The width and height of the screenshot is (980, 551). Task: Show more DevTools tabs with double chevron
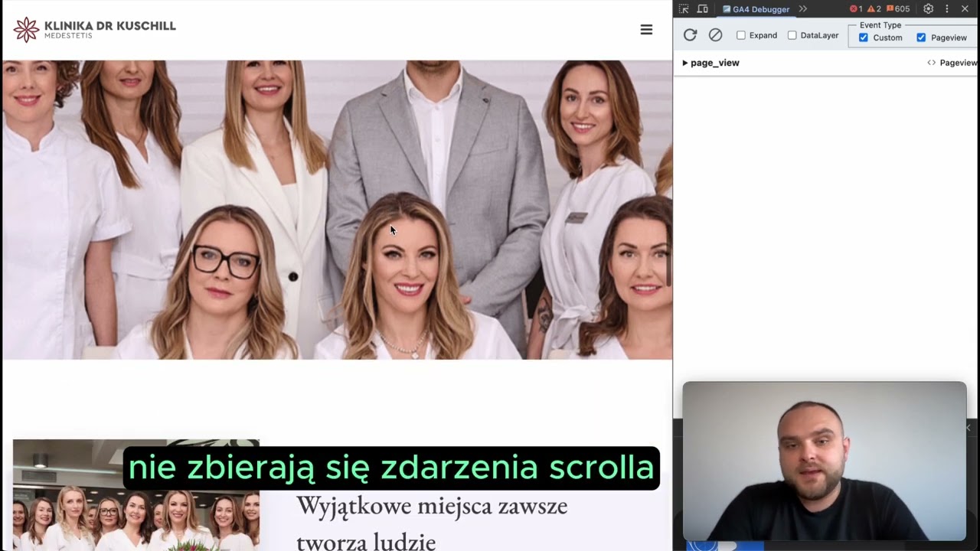pyautogui.click(x=802, y=9)
